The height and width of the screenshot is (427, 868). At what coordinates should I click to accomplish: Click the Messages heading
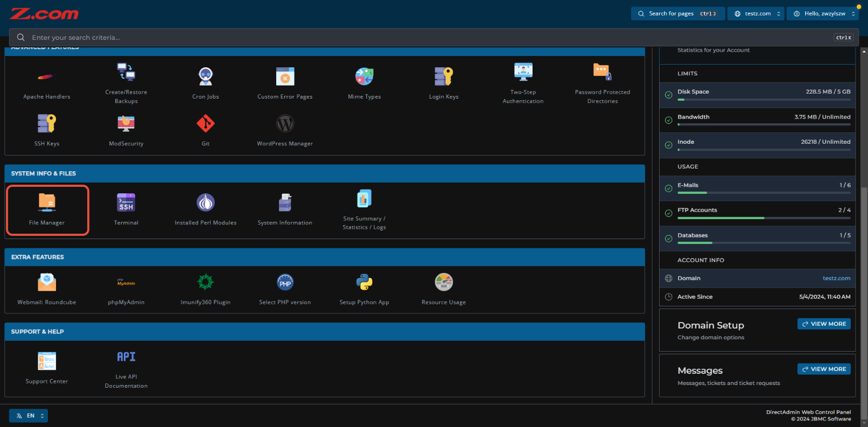click(x=700, y=370)
